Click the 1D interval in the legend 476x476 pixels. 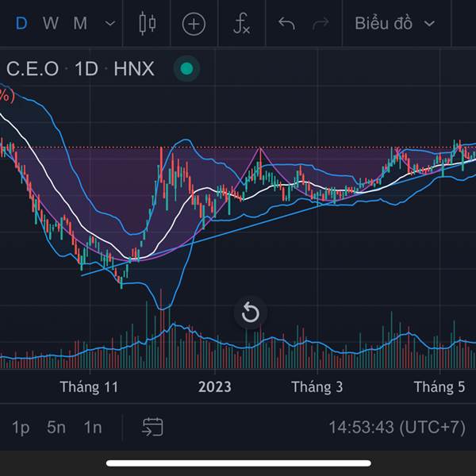click(x=86, y=68)
